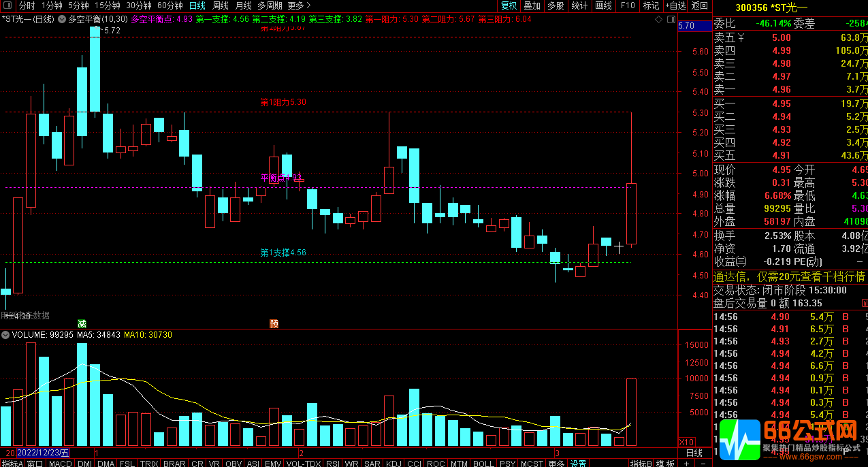Viewport: 868px width, 467px height.
Task: Select the 卖五 5.00 order row
Action: (x=790, y=37)
